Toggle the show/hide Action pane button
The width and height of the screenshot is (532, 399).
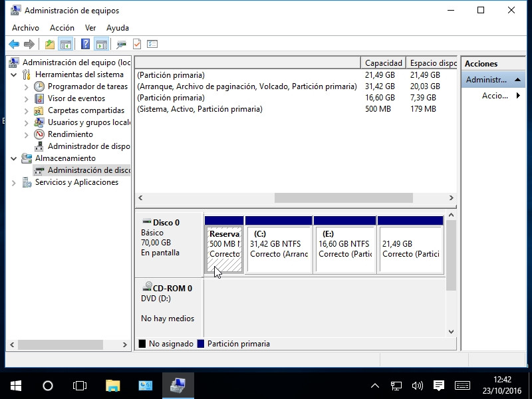point(101,45)
